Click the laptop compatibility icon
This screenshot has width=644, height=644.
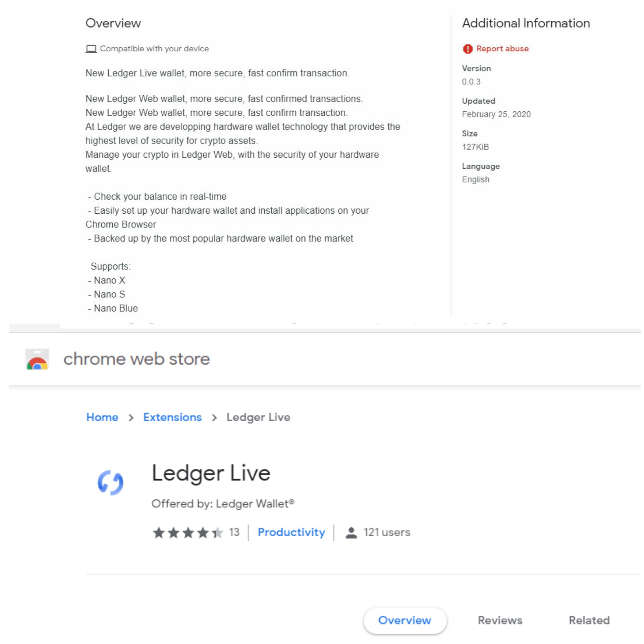pyautogui.click(x=91, y=49)
